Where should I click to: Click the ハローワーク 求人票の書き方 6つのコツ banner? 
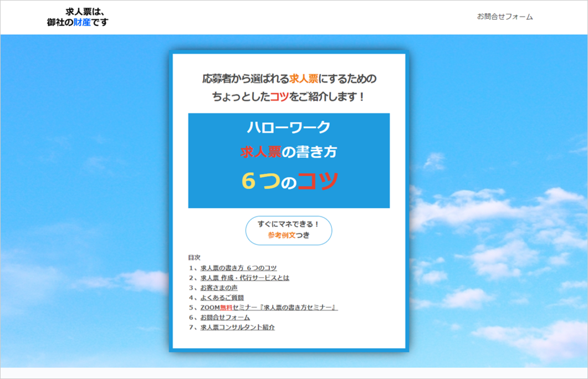click(x=289, y=161)
